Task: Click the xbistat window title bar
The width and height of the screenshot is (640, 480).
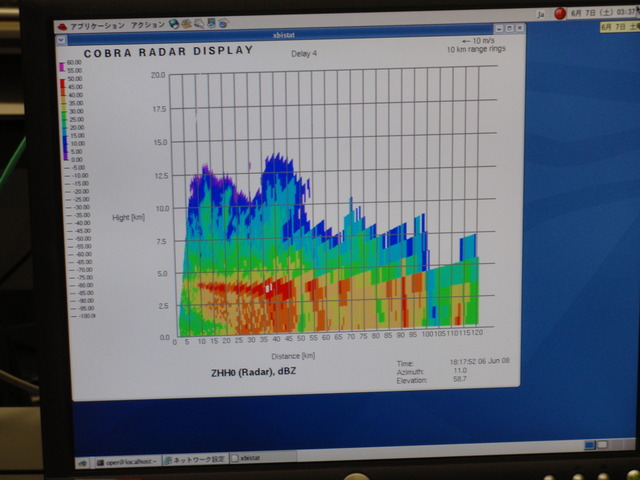Action: (x=282, y=35)
